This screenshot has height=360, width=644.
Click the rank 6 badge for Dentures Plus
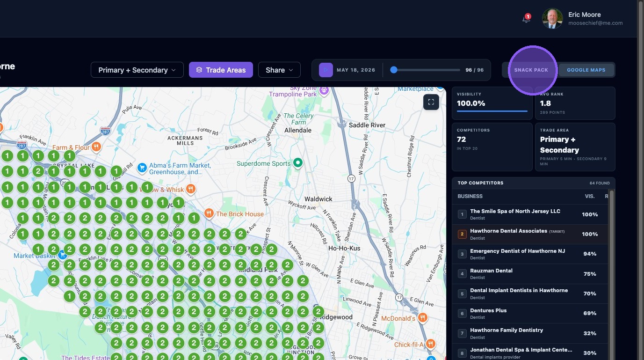tap(462, 314)
